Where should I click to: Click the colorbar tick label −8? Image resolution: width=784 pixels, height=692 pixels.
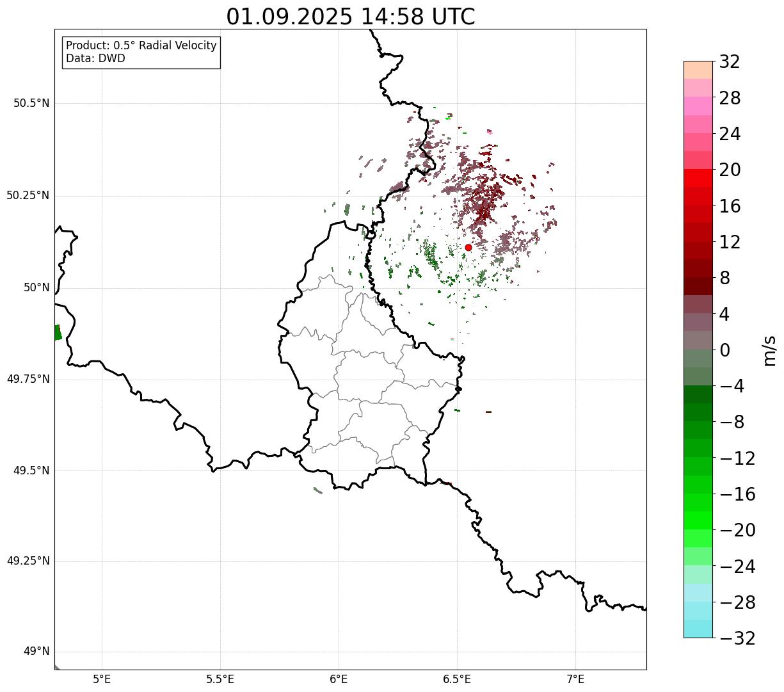(x=732, y=422)
